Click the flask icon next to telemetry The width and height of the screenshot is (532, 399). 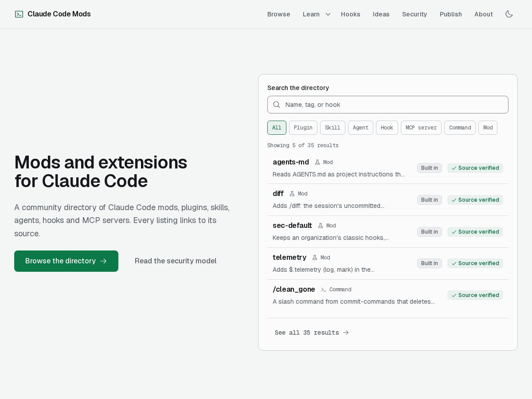315,258
